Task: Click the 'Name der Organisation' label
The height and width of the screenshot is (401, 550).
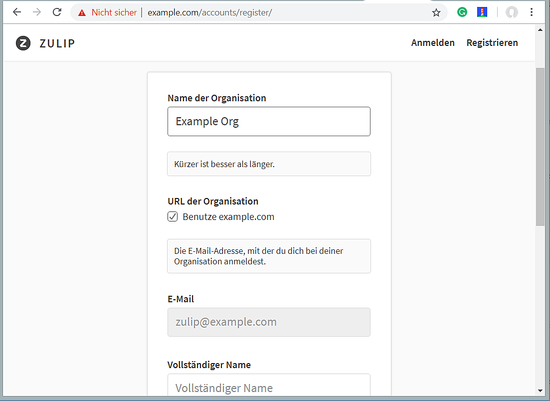Action: tap(217, 98)
